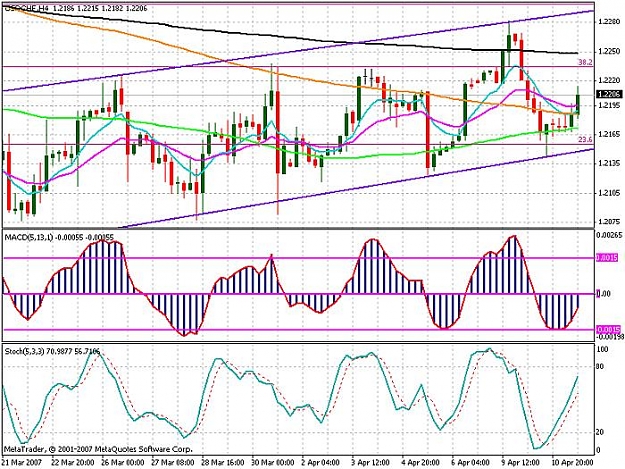Select the 0.00 MACD zero level label
The image size is (625, 469).
click(603, 294)
